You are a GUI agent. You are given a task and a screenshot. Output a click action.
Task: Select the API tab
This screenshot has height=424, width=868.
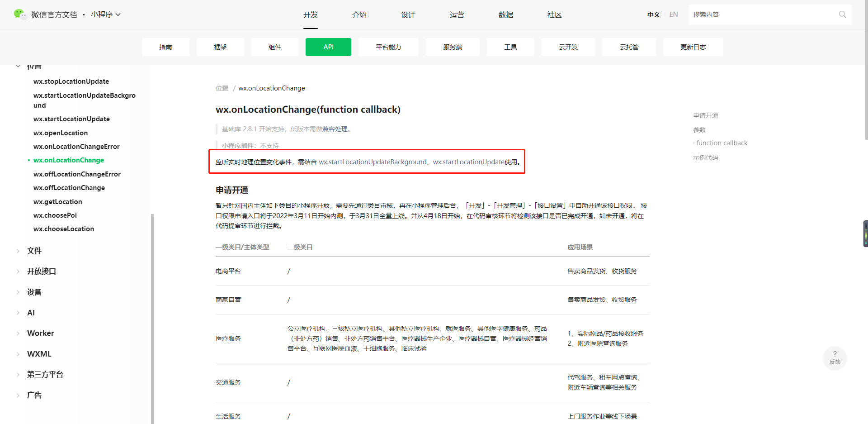(328, 47)
